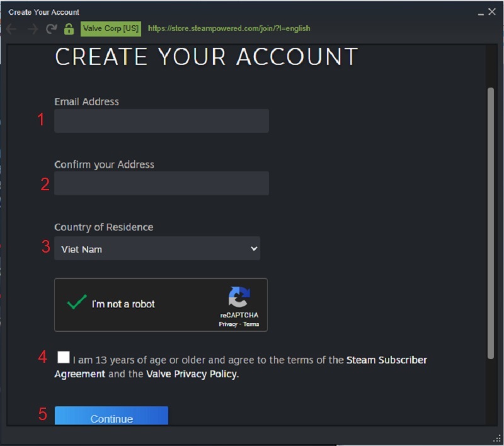Open the Valve Privacy Policy link
The width and height of the screenshot is (504, 446).
192,374
